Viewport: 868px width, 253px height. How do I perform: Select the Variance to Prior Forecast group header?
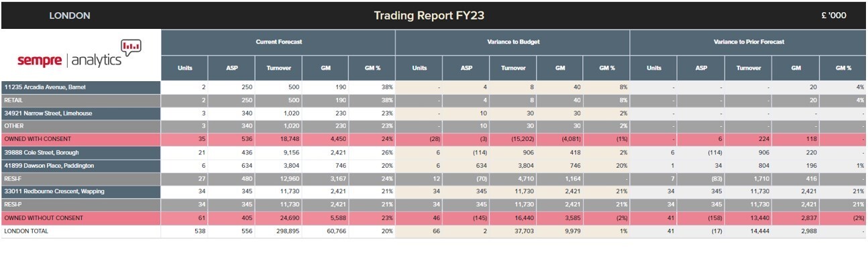pyautogui.click(x=748, y=42)
